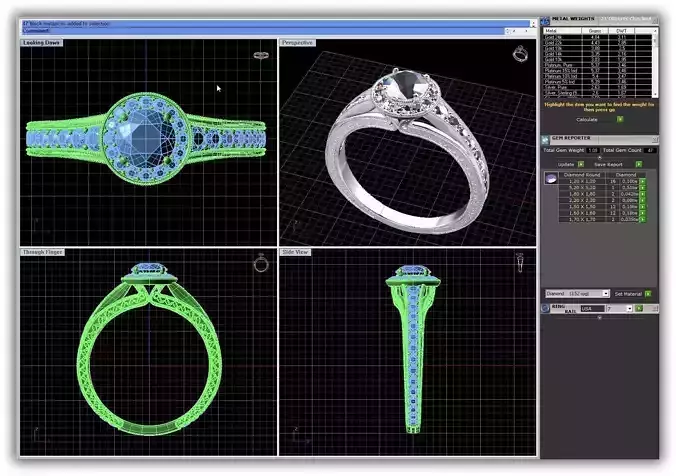Screen dimensions: 676x476
Task: Collapse the Gem Reporter panel
Action: pos(655,139)
